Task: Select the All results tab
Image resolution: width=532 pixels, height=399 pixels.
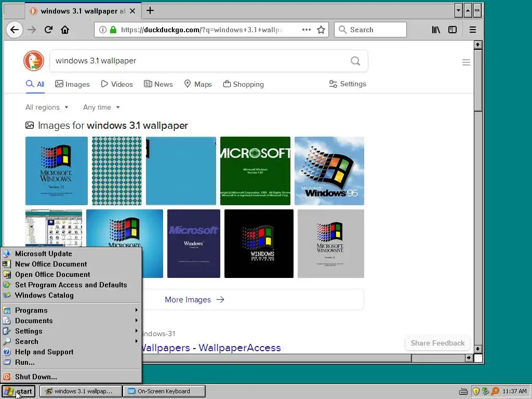Action: pyautogui.click(x=35, y=84)
